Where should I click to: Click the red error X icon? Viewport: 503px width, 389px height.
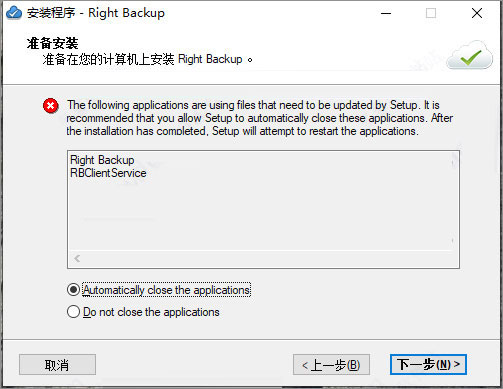(50, 106)
